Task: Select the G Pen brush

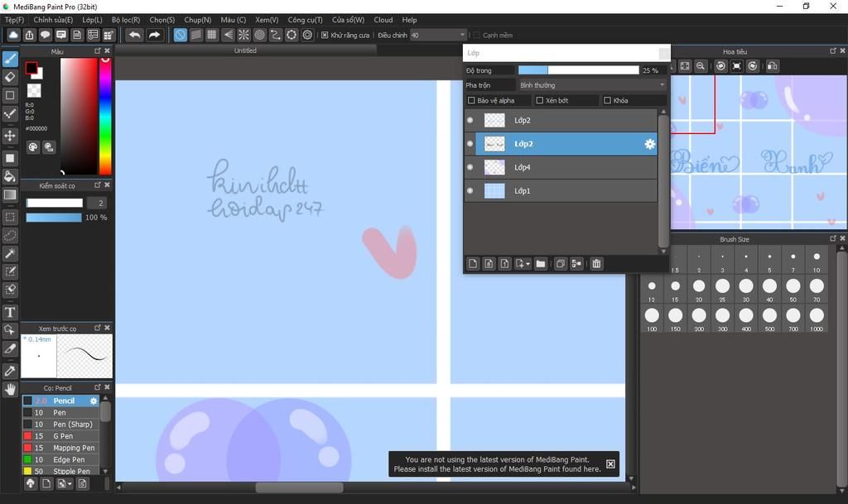Action: [x=60, y=436]
